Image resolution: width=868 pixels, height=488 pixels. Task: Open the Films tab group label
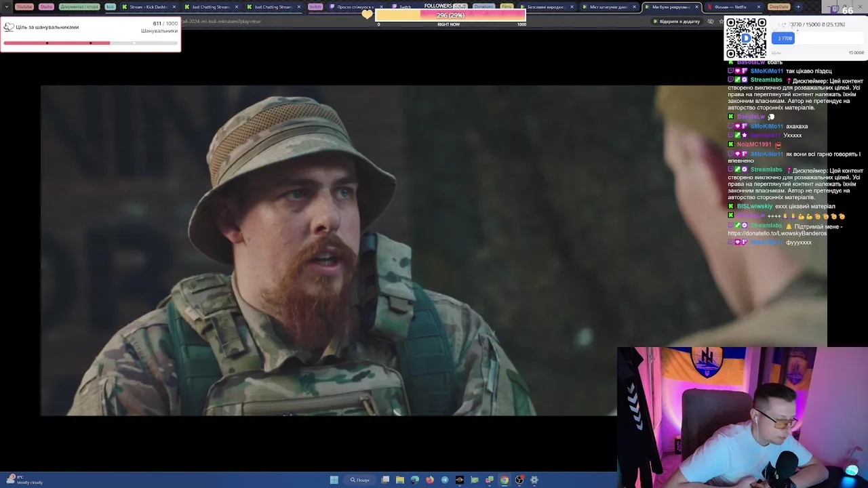[x=507, y=7]
